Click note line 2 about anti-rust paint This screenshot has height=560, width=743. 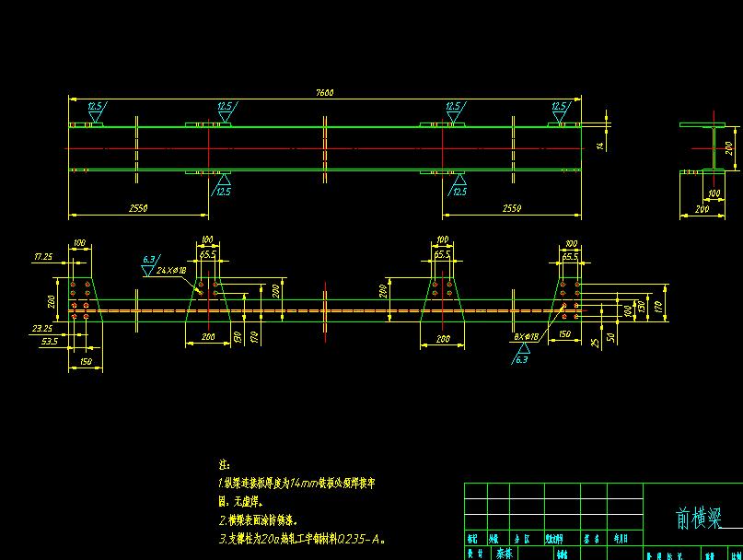[258, 520]
